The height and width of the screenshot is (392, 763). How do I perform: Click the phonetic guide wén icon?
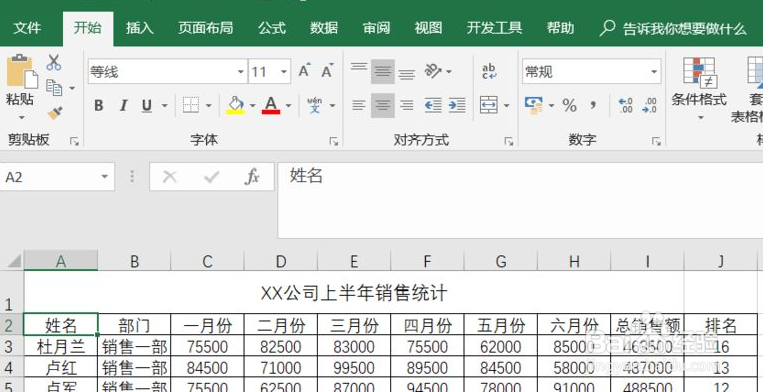(315, 105)
